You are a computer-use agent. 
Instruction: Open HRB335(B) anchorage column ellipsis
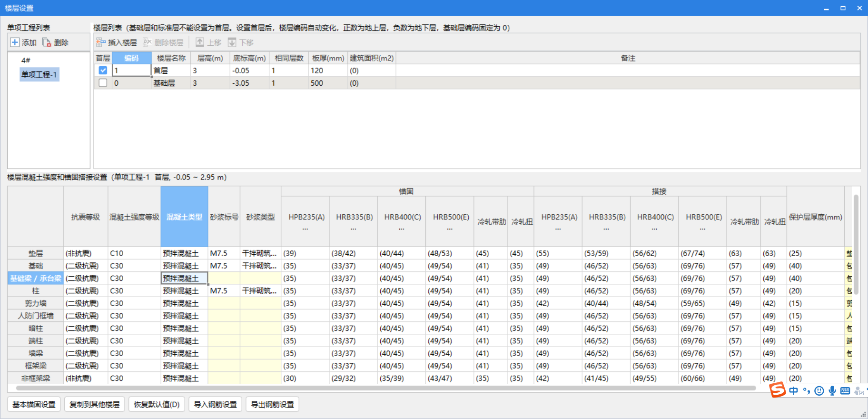point(354,229)
